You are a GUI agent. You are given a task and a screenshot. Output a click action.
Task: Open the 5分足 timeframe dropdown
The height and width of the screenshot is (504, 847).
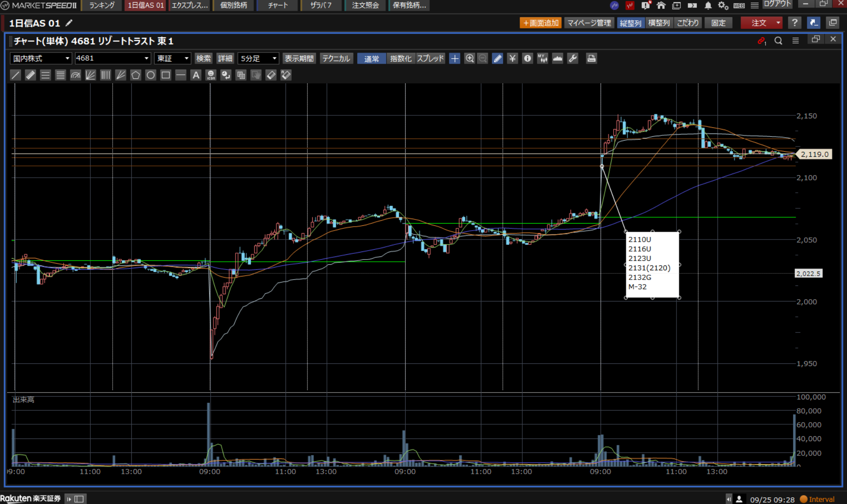258,58
